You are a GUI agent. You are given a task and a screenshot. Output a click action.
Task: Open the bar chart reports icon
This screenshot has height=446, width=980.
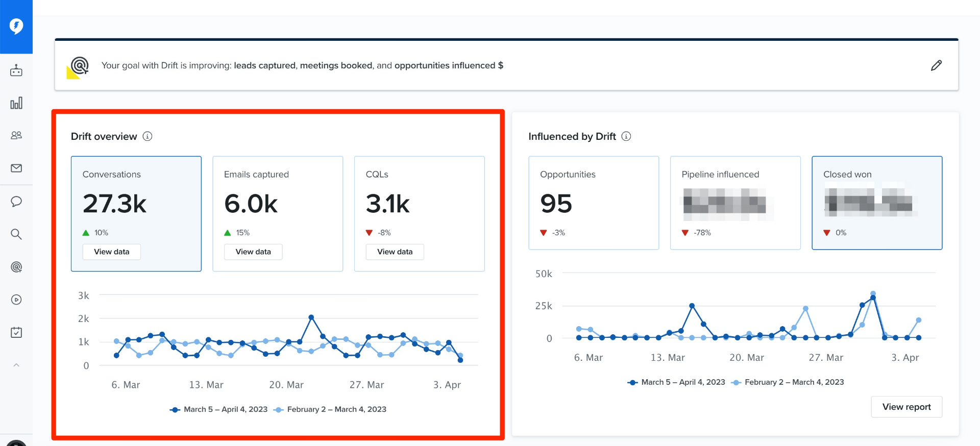click(16, 103)
